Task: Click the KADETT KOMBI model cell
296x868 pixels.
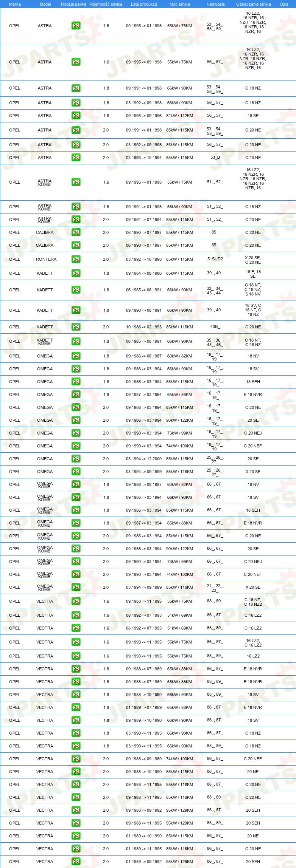Action: click(x=45, y=342)
